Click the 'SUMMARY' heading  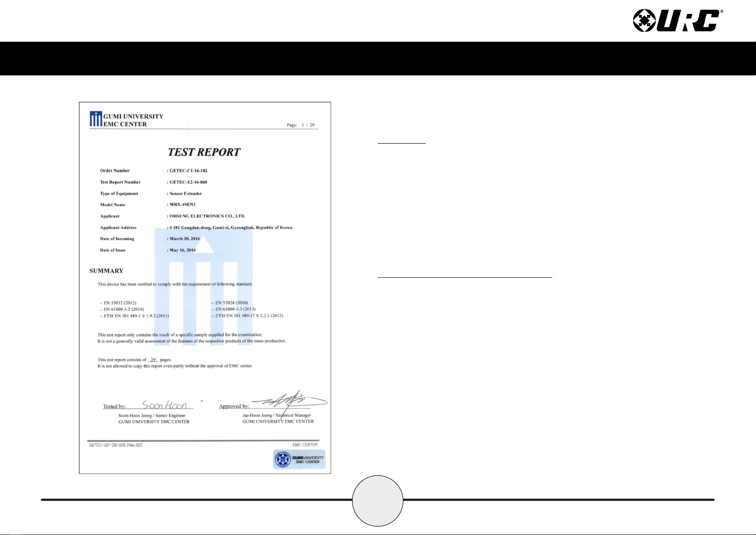tap(106, 271)
